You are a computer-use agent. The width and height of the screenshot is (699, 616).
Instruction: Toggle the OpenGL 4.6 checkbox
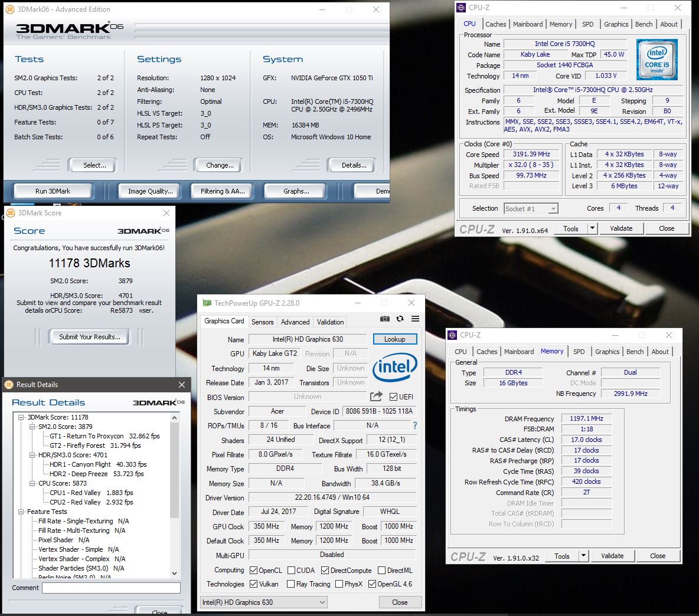[x=373, y=584]
